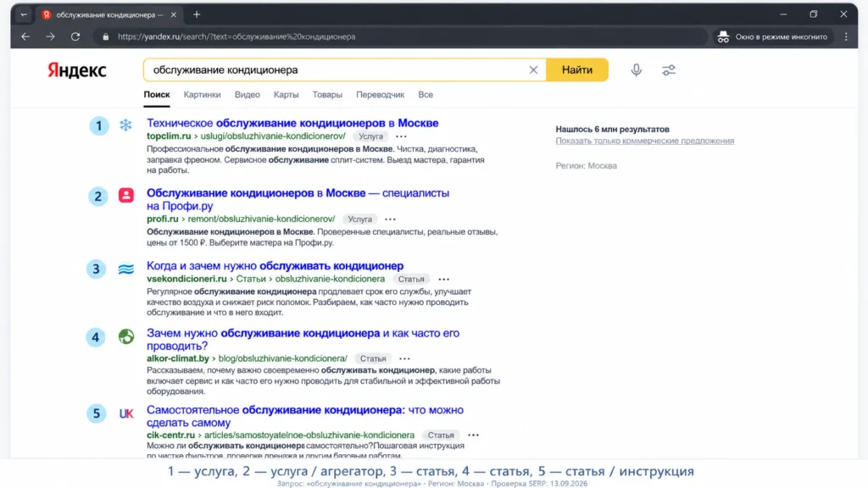Restore down the browser window
The width and height of the screenshot is (868, 488).
coord(813,14)
